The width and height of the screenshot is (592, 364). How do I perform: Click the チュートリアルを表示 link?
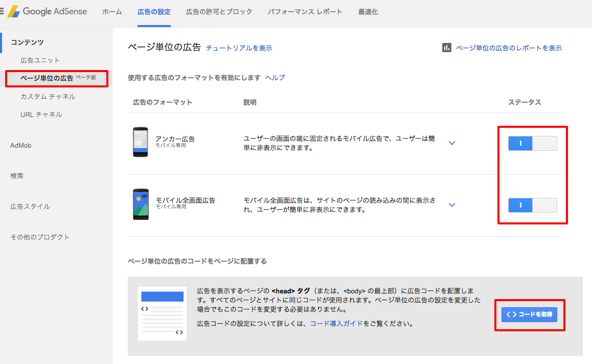[239, 48]
